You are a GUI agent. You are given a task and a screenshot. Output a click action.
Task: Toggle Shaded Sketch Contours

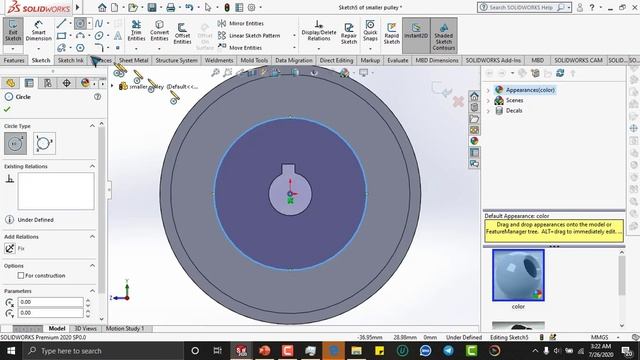click(444, 37)
